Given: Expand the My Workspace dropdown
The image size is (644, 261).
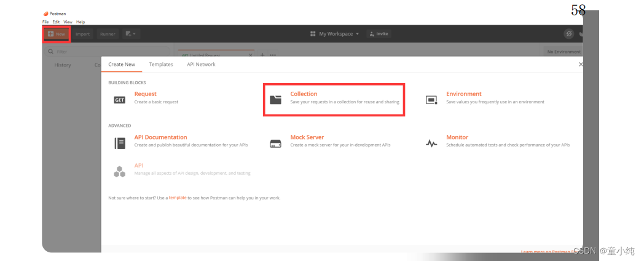Looking at the screenshot, I should click(335, 34).
